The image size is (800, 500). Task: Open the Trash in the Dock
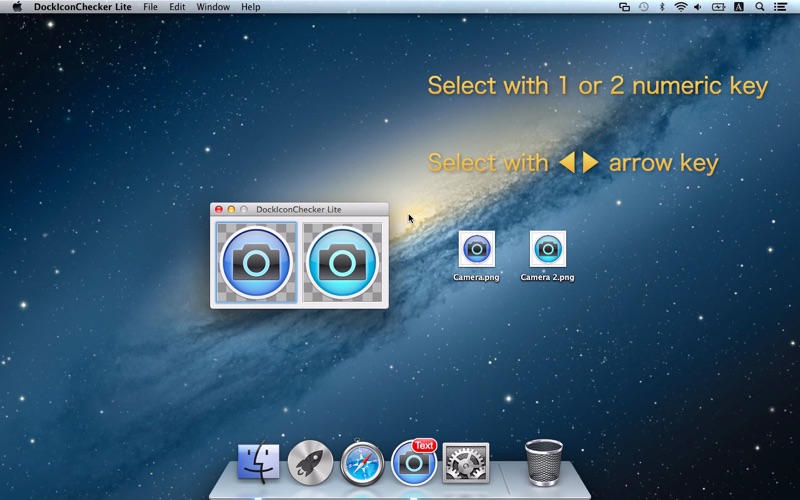click(x=543, y=462)
